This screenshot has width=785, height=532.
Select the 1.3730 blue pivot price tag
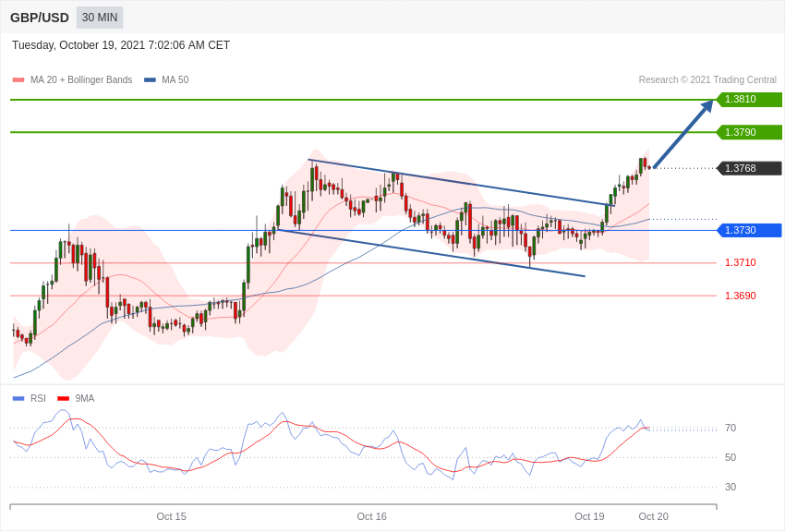point(750,230)
